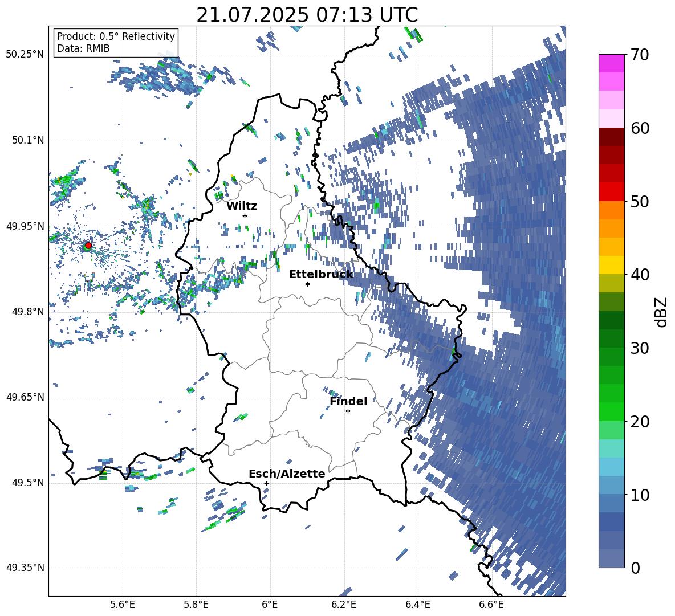675x616 pixels.
Task: Click the dark maroon swatch just below 60 dBZ
Action: (611, 137)
